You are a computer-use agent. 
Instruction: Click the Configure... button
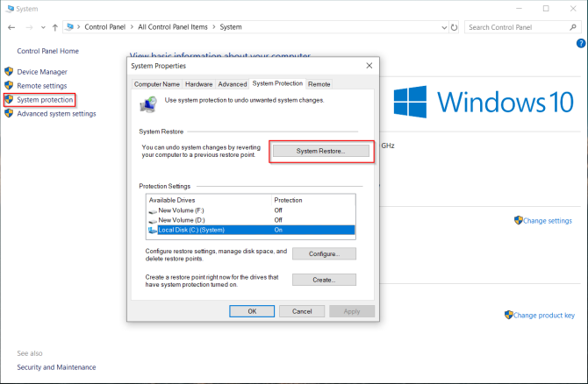(325, 253)
